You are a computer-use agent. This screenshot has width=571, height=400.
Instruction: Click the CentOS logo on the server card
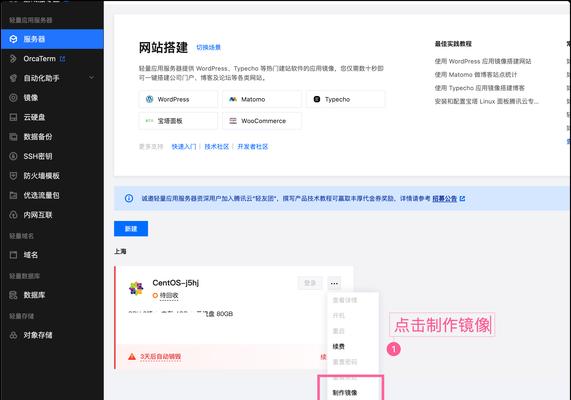pos(136,288)
